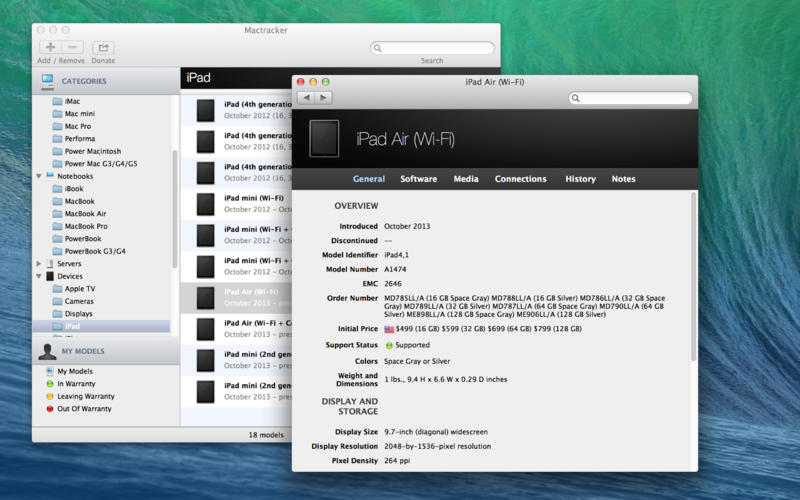
Task: Select the selected iPad Air (Wi-Fi) list row
Action: click(x=236, y=297)
